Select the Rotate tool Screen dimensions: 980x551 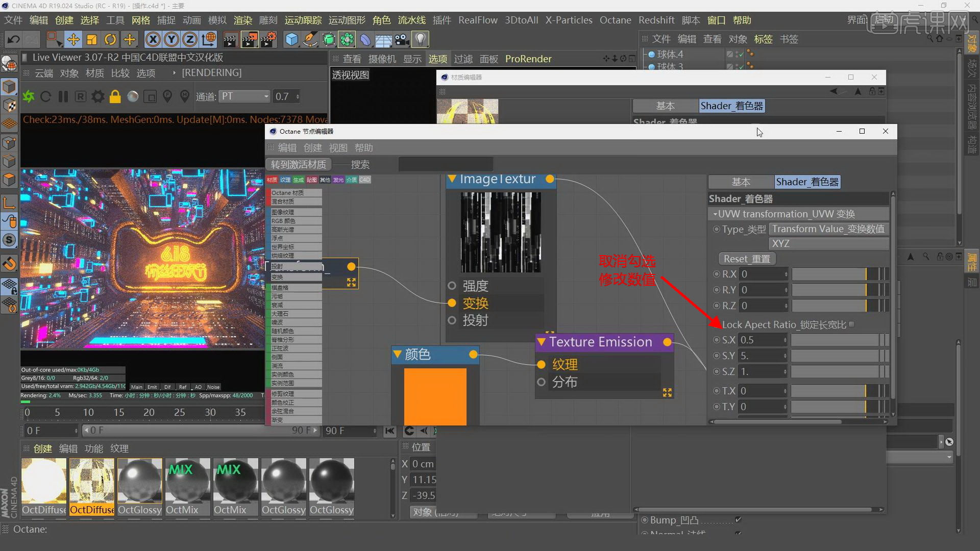coord(110,39)
